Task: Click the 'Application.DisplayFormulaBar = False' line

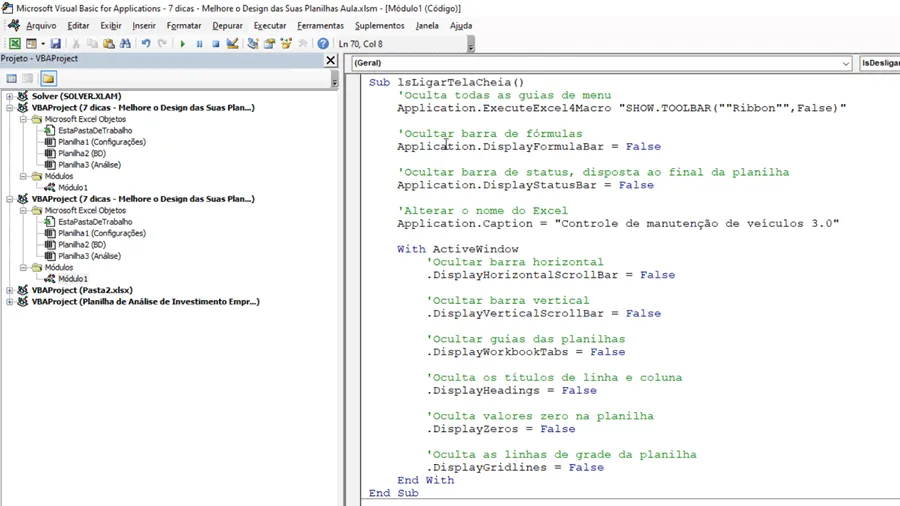Action: click(529, 147)
